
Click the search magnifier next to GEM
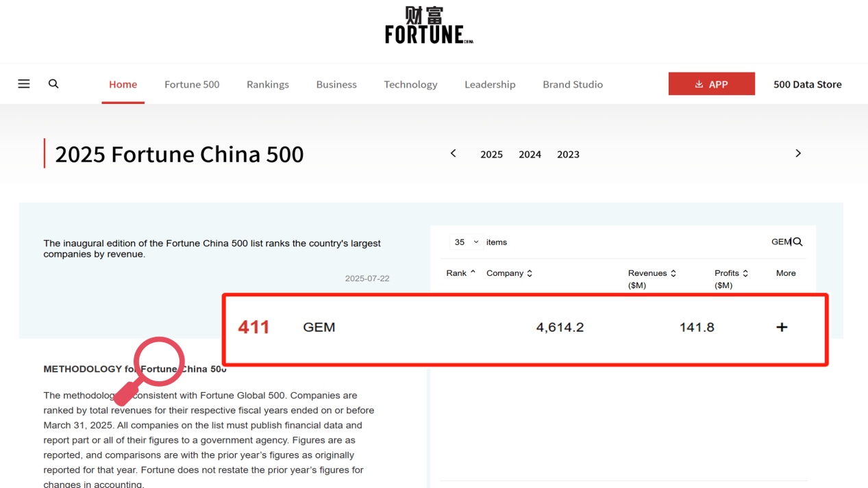(x=797, y=242)
